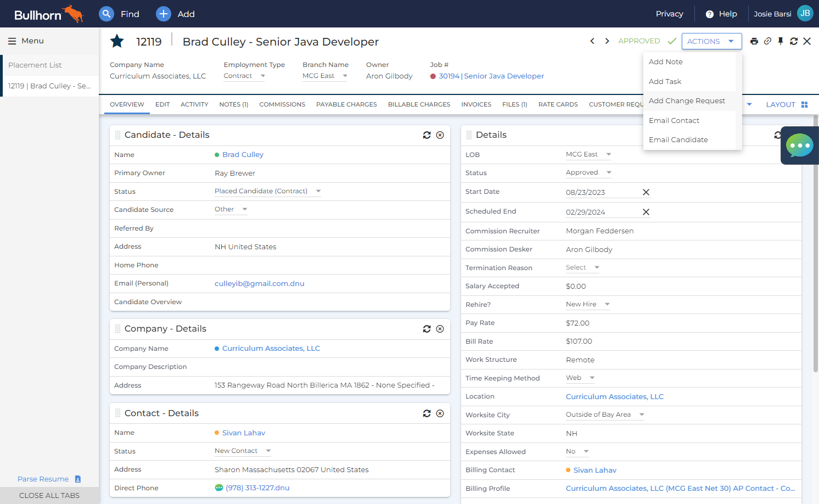Open the RATE CARDS tab
Viewport: 819px width, 504px height.
tap(558, 104)
